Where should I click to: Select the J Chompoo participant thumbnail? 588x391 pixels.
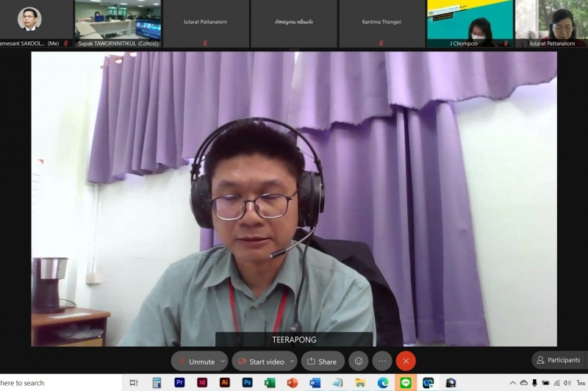(470, 22)
